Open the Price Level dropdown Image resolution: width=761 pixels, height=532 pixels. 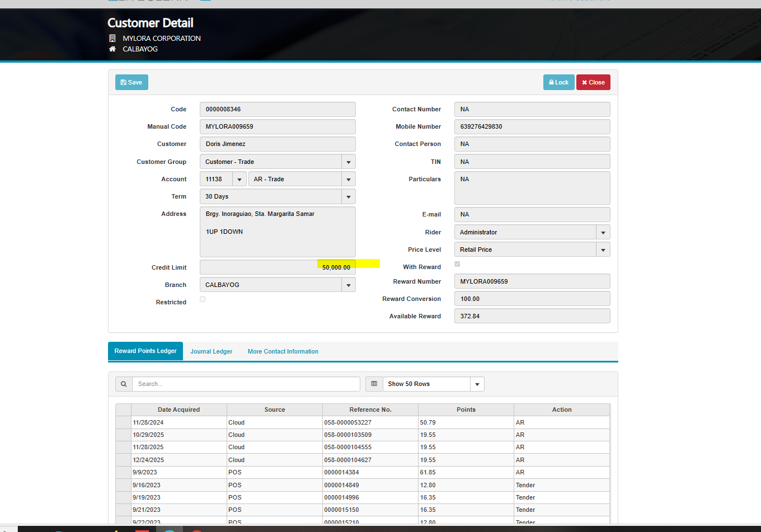click(603, 250)
